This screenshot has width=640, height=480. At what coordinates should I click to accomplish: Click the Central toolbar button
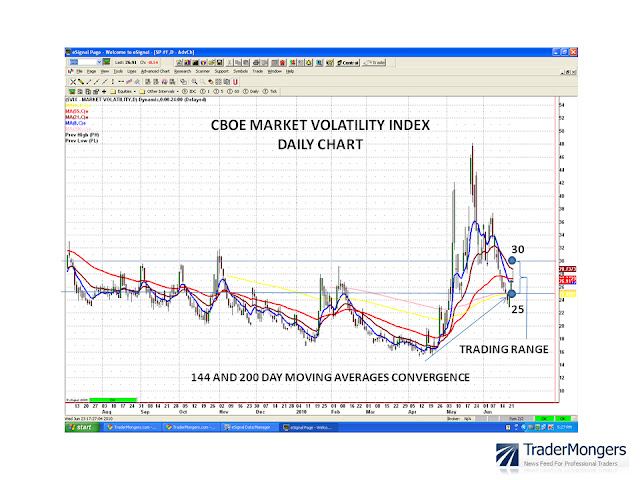click(348, 62)
